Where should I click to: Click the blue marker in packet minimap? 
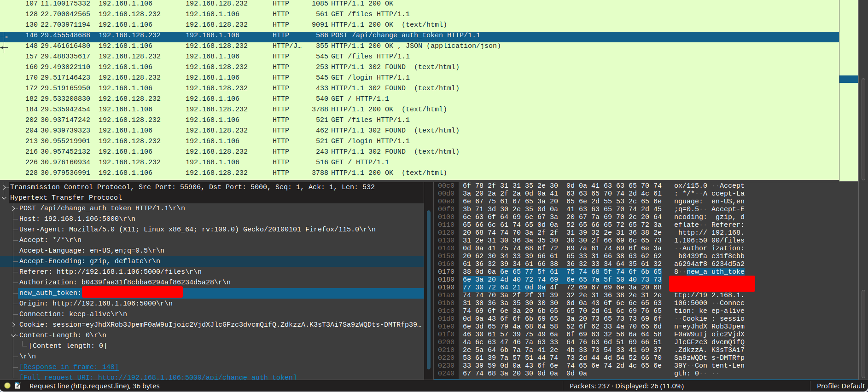(x=848, y=79)
